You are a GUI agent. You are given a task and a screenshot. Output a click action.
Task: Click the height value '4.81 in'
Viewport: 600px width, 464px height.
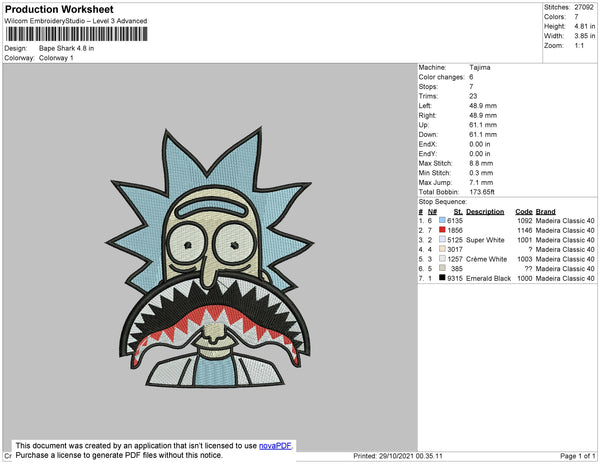coord(584,26)
